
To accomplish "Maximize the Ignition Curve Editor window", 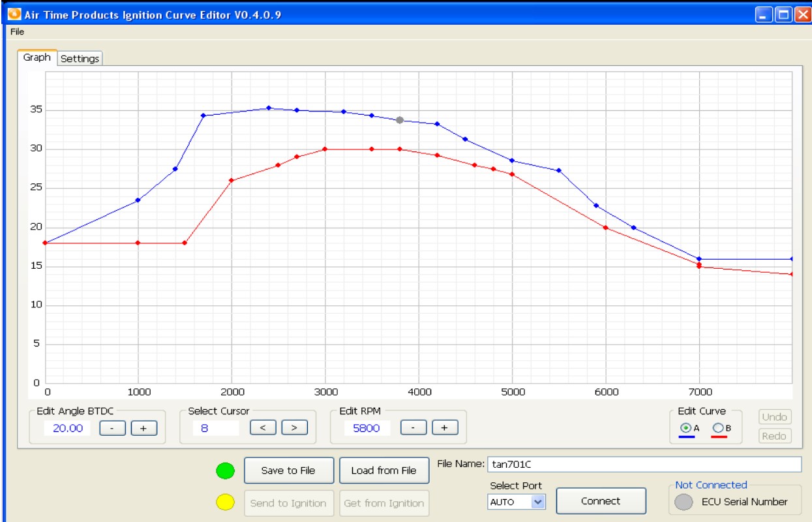I will click(x=783, y=14).
